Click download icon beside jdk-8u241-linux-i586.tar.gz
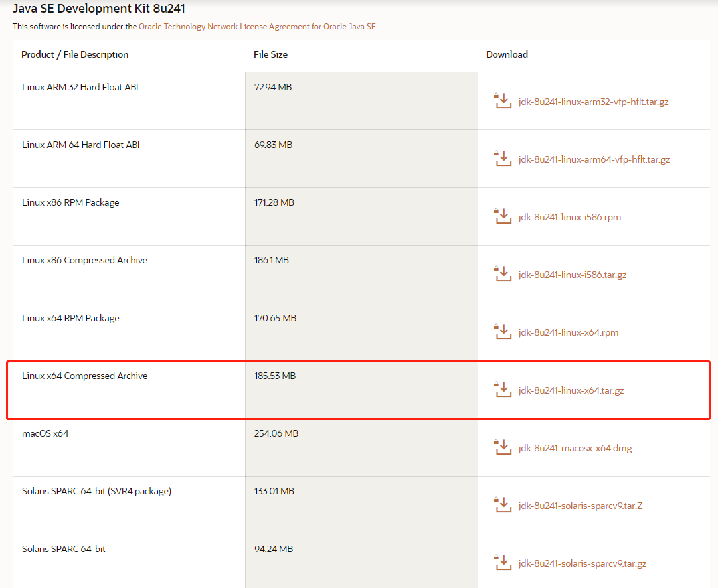The image size is (718, 588). point(502,273)
